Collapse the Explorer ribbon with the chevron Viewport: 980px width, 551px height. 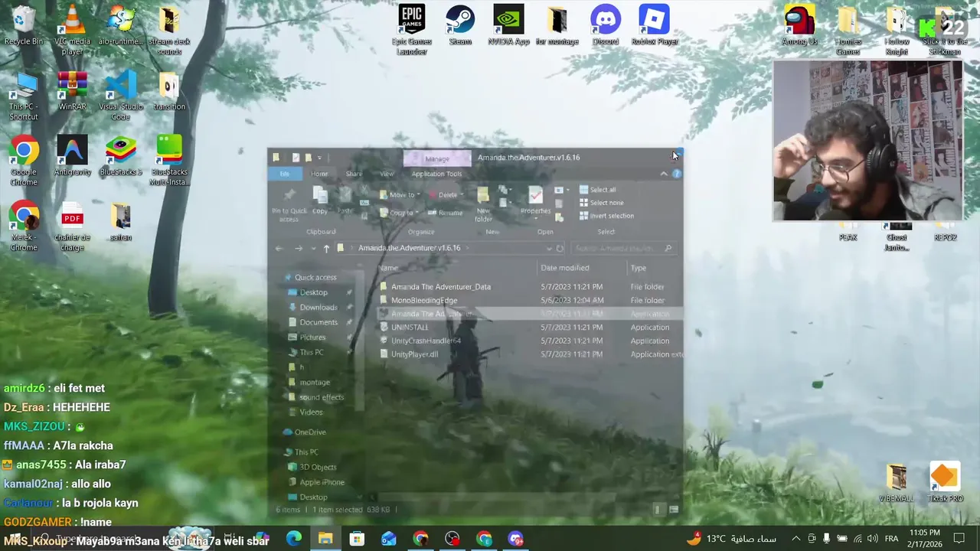(x=664, y=174)
